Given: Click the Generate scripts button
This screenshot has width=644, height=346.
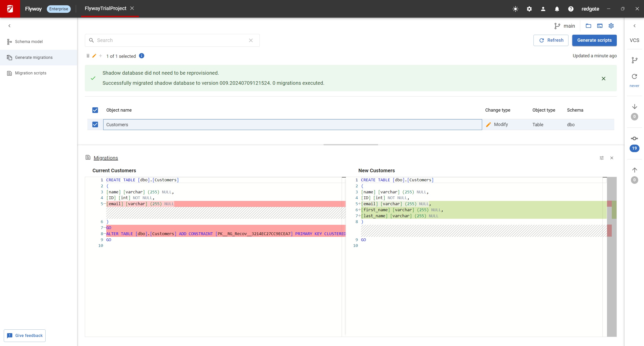Looking at the screenshot, I should (x=594, y=40).
